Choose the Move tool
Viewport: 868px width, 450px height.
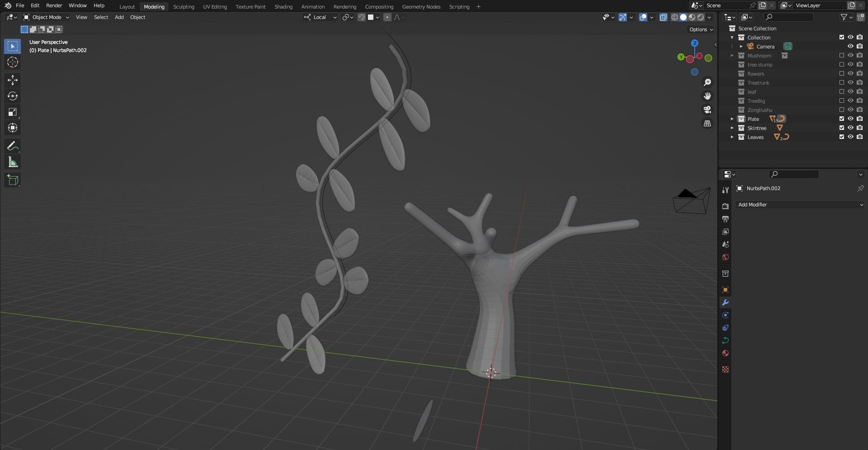pyautogui.click(x=13, y=80)
